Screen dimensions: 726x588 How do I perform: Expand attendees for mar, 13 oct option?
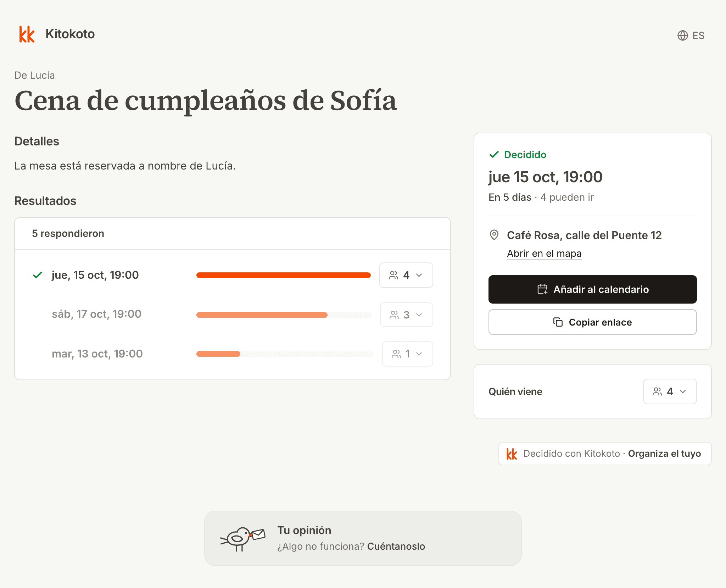tap(407, 354)
